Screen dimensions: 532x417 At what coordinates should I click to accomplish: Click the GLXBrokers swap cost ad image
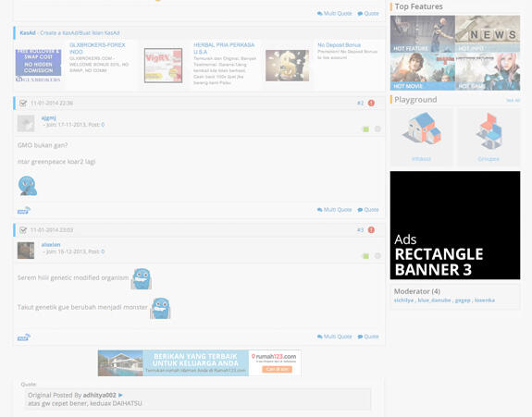[x=38, y=66]
